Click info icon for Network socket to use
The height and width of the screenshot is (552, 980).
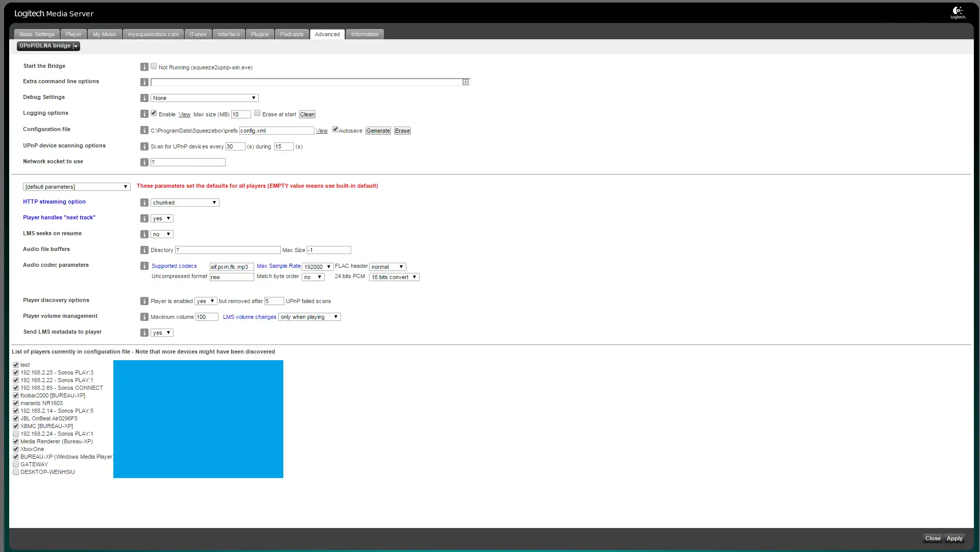click(144, 162)
